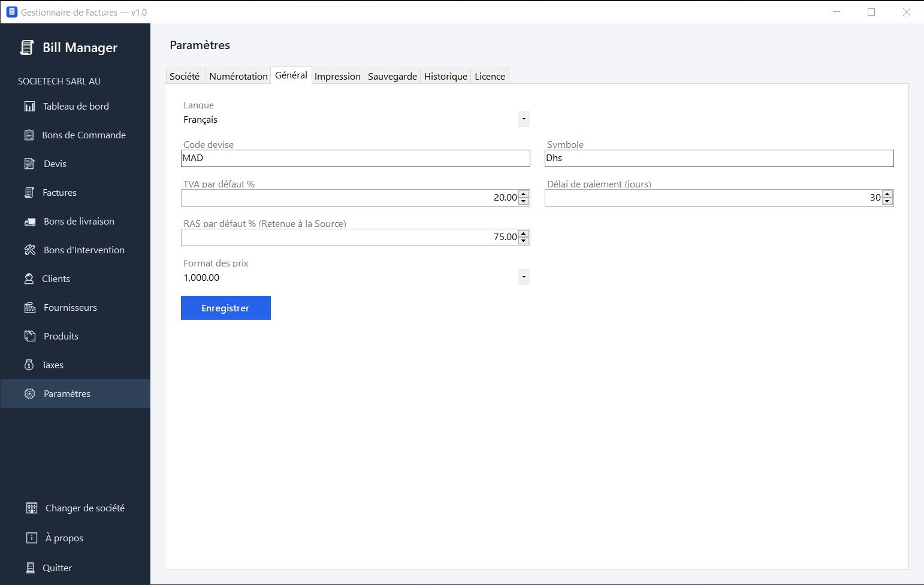Open Tableau de bord chart icon

(x=29, y=106)
